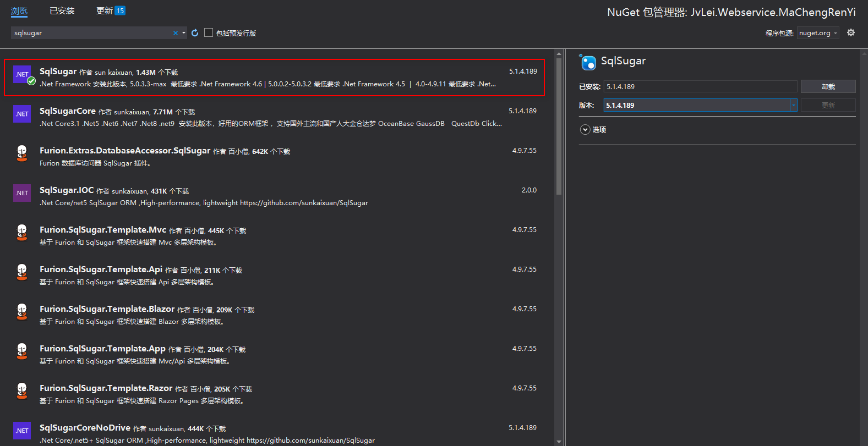
Task: Click the Furion.Extras.DatabaseAccessor.SqlSugar package icon
Action: coord(22,153)
